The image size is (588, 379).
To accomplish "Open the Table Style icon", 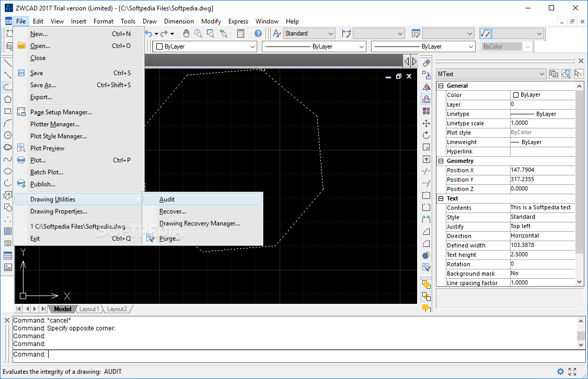I will pyautogui.click(x=416, y=33).
